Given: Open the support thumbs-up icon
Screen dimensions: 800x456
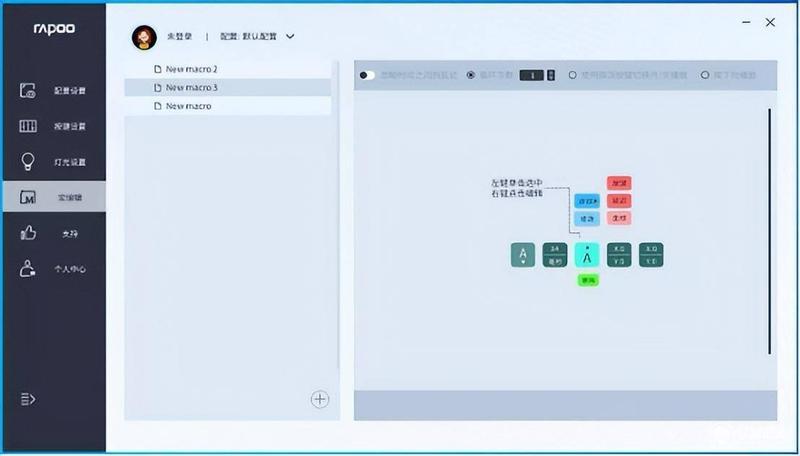Looking at the screenshot, I should coord(28,233).
